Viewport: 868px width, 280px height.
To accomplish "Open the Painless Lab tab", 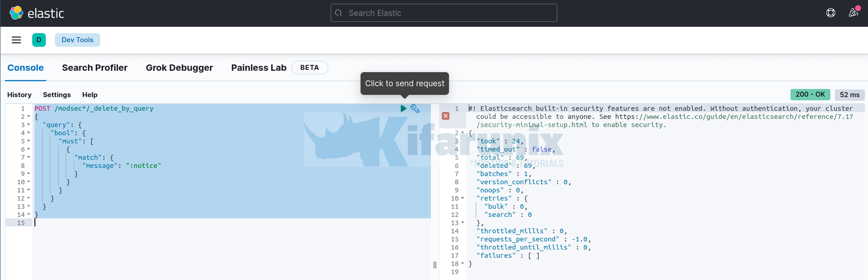I will 258,68.
